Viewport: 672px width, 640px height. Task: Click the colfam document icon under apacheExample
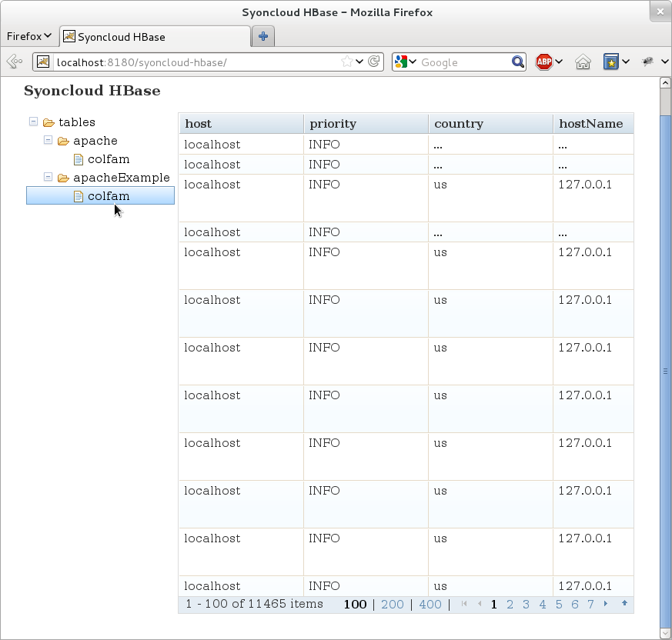point(79,195)
